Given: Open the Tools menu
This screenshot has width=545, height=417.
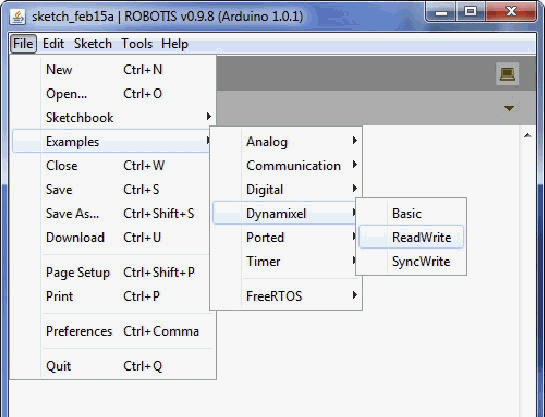Looking at the screenshot, I should pos(137,44).
